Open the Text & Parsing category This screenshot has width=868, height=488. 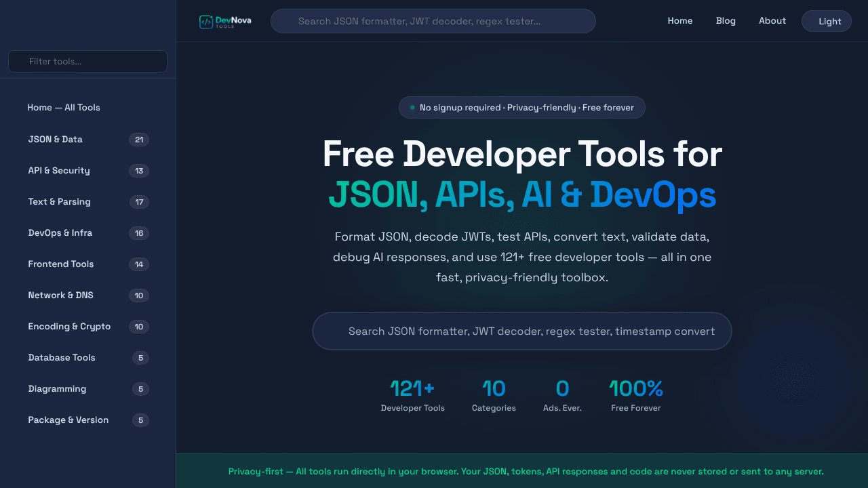point(88,202)
